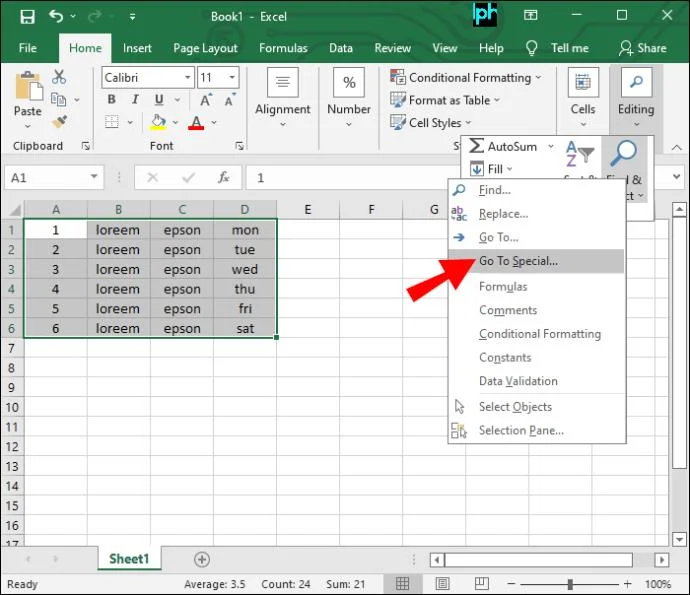The image size is (690, 595).
Task: Choose Go To... from the menu
Action: 536,237
